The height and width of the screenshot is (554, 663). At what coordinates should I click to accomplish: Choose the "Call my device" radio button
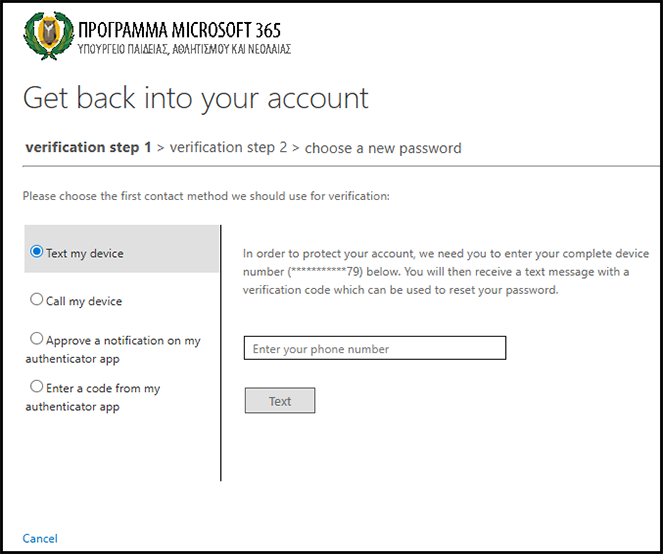pos(37,299)
